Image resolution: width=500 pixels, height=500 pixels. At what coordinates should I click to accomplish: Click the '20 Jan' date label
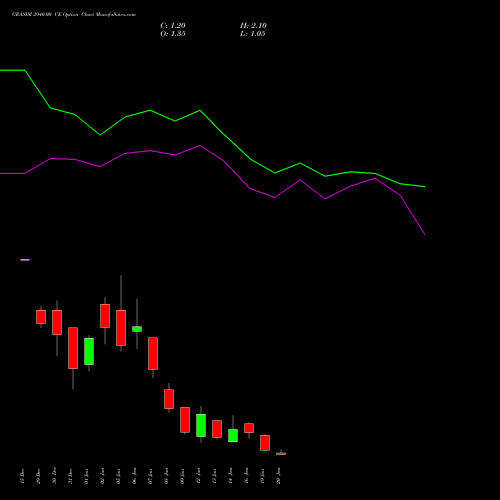tap(278, 476)
